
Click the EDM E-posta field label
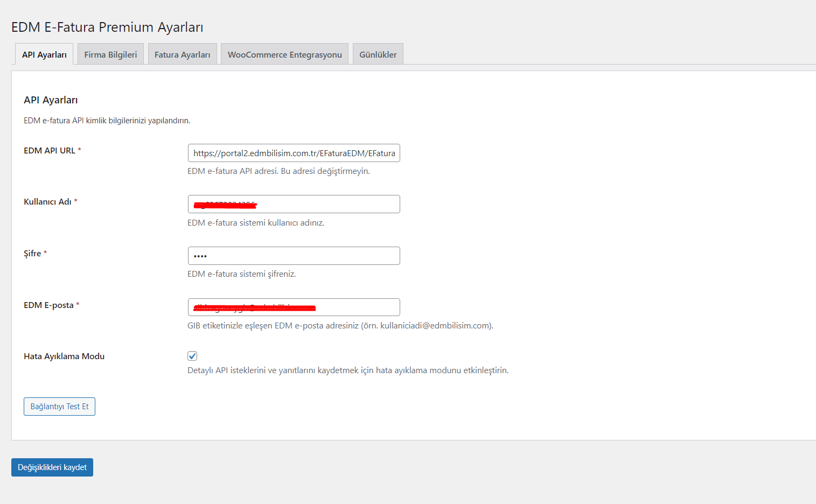(48, 305)
